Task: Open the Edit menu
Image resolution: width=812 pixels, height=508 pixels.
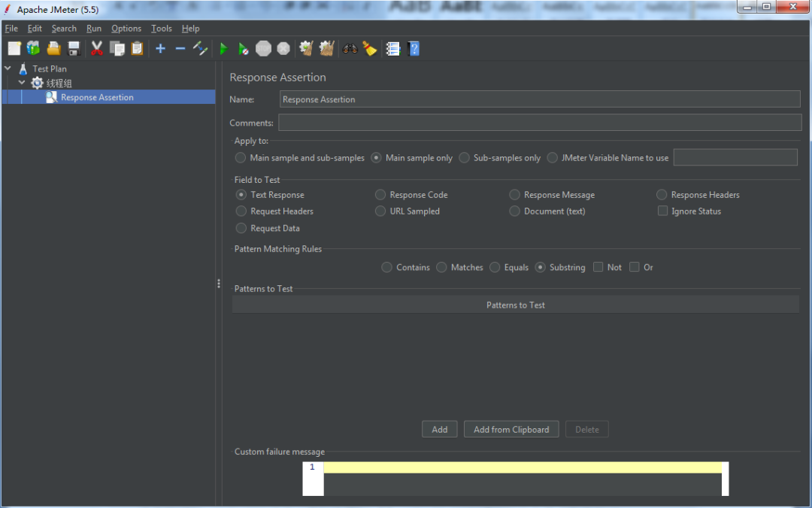Action: point(35,29)
